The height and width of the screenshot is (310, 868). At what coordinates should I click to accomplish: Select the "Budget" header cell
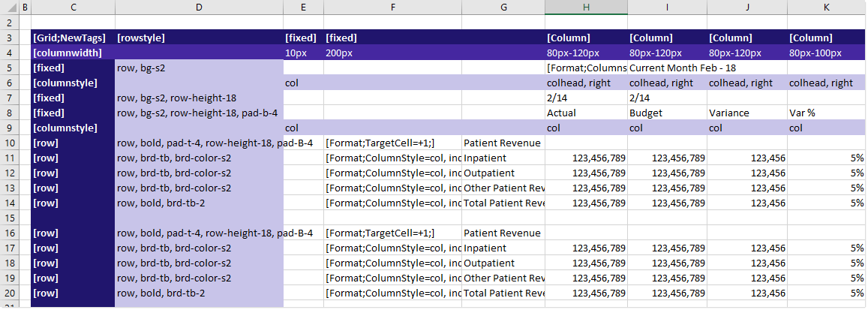coord(668,113)
